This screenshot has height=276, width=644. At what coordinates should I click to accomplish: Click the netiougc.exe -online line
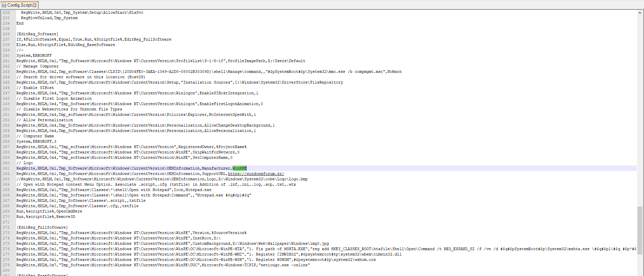[x=163, y=265]
